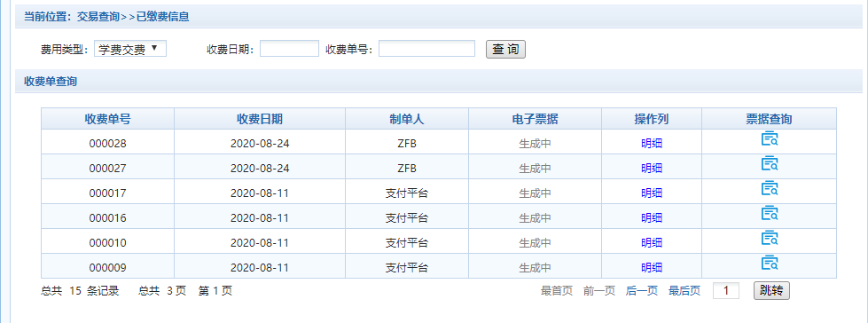Click date 2020-08-11 in row 000017
Screen dimensions: 868x323
(x=260, y=193)
